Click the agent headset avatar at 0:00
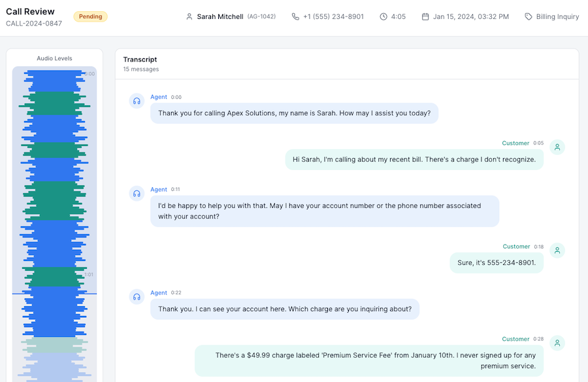The height and width of the screenshot is (382, 588). click(x=137, y=101)
